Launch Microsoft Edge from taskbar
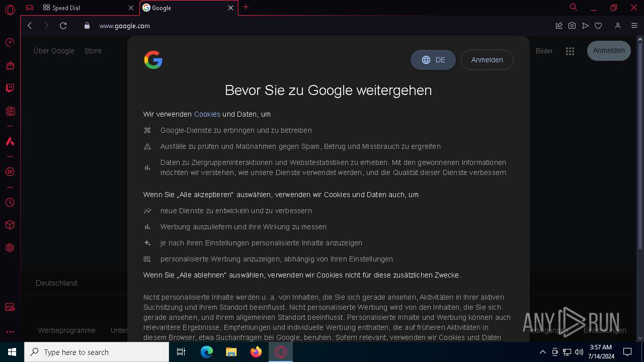 click(x=207, y=352)
